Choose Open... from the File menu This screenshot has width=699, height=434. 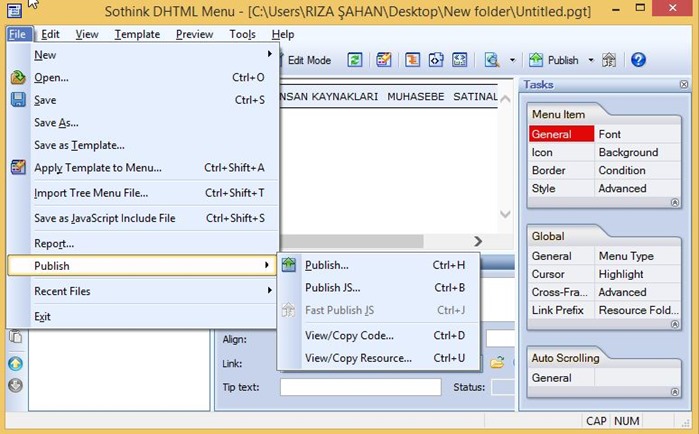[x=143, y=77]
